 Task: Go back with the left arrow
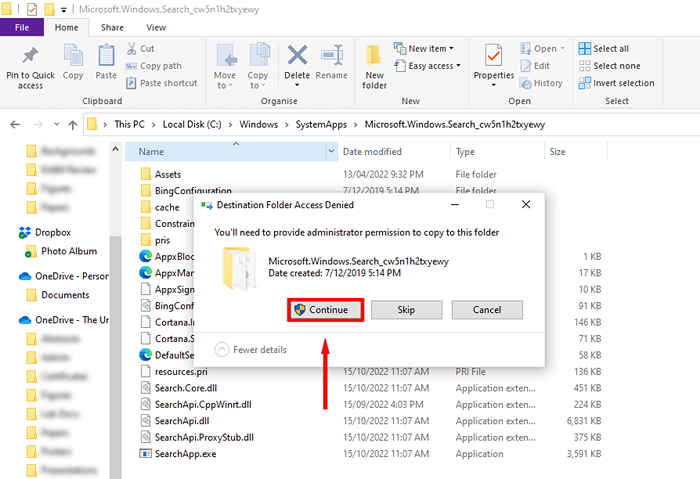click(x=15, y=125)
